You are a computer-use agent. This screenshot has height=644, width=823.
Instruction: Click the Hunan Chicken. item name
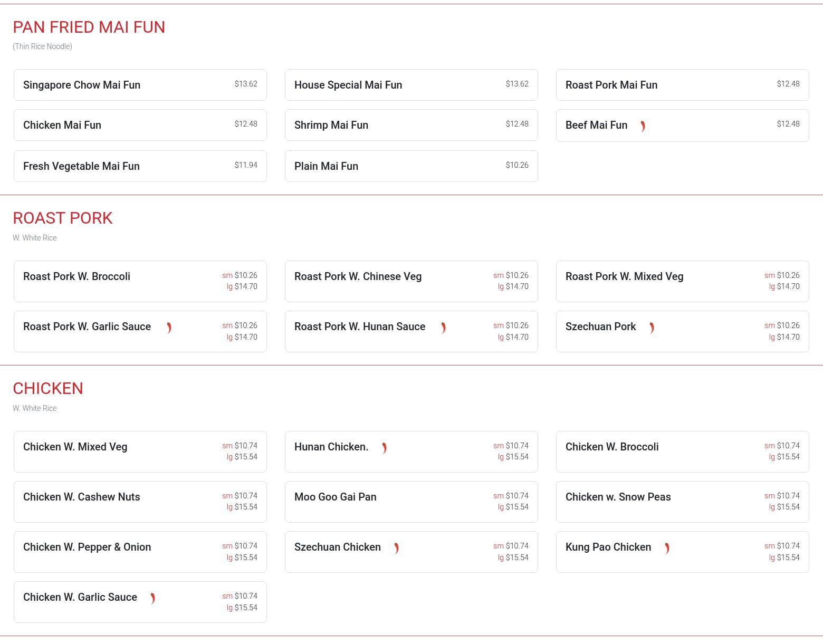[331, 447]
